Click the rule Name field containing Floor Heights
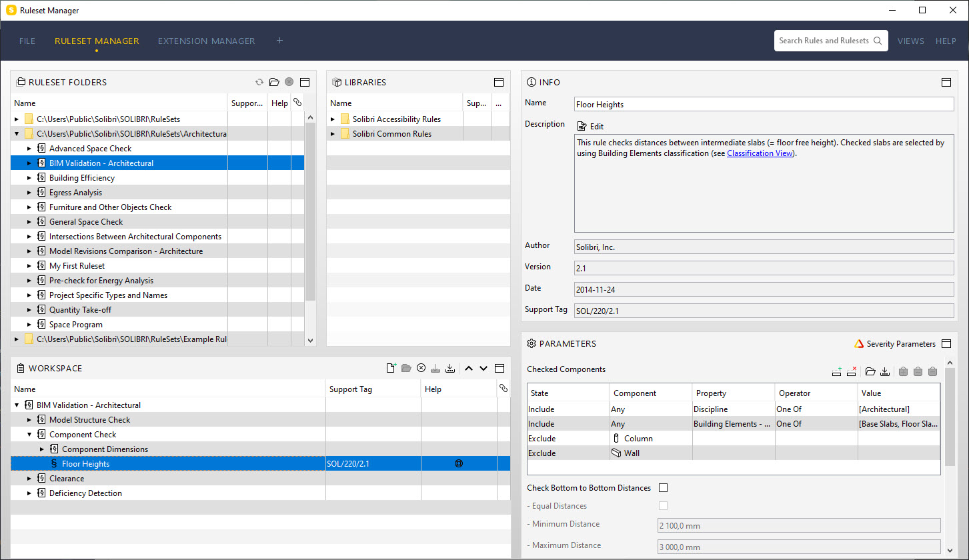The width and height of the screenshot is (969, 560). point(764,104)
